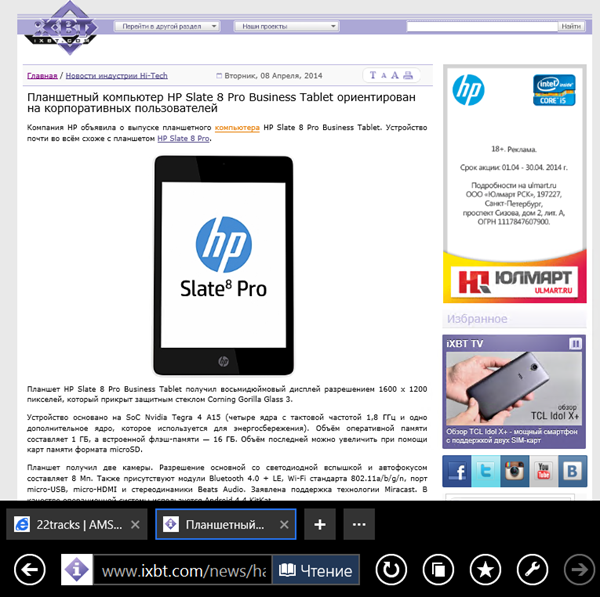600x597 pixels.
Task: Open the VKontakte social icon
Action: pyautogui.click(x=572, y=471)
